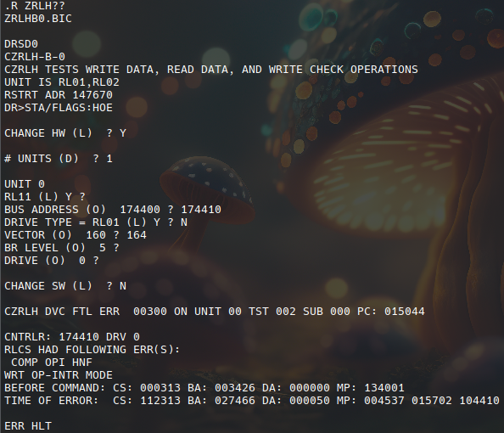The width and height of the screenshot is (504, 433).
Task: Click the DRSD0 text line
Action: [21, 44]
